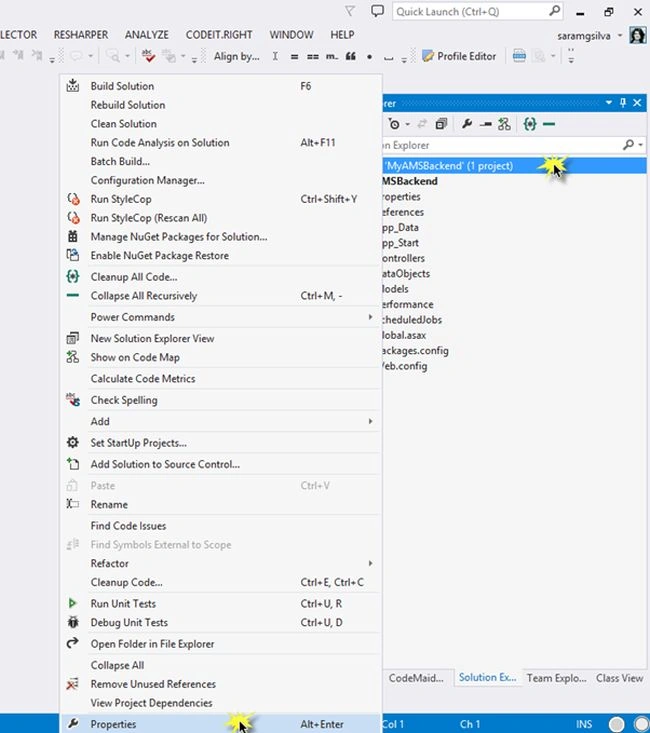Open Manage NuGet Packages for Solution
This screenshot has width=650, height=733.
[221, 237]
